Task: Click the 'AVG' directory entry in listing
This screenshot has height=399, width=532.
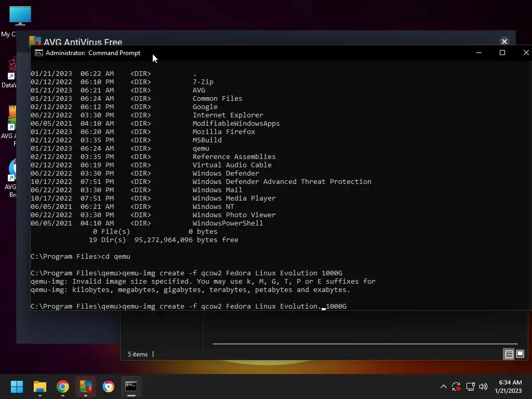Action: point(199,90)
